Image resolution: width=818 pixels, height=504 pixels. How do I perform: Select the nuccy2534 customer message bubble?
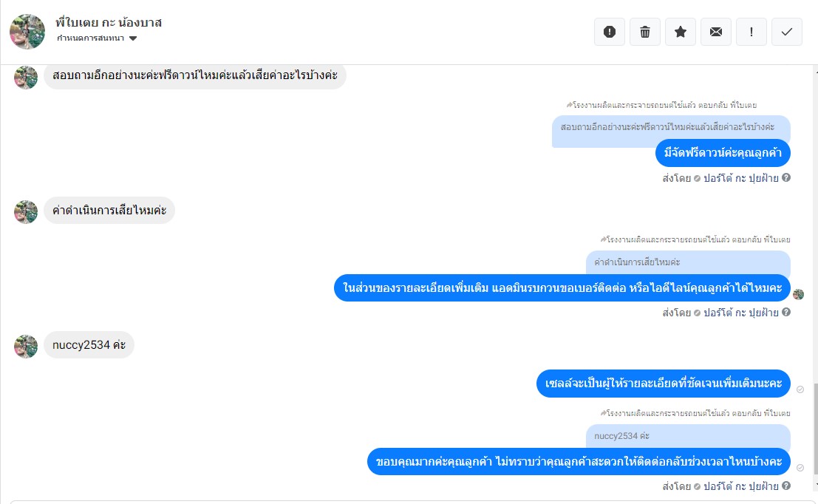[x=89, y=345]
